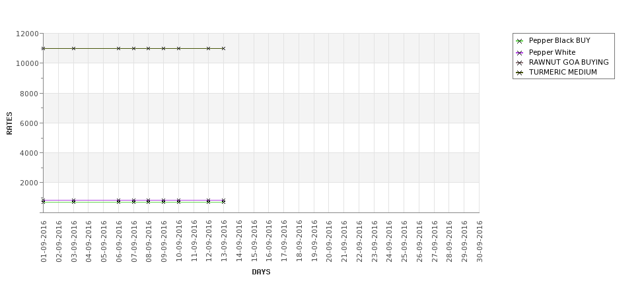The width and height of the screenshot is (644, 283).
Task: Click the 12-09-2016 date label
Action: point(209,241)
